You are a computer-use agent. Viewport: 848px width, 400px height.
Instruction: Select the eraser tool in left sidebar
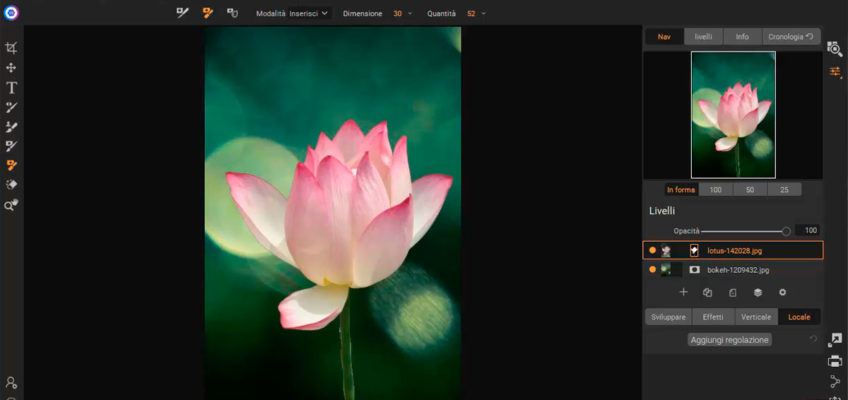coord(11,185)
